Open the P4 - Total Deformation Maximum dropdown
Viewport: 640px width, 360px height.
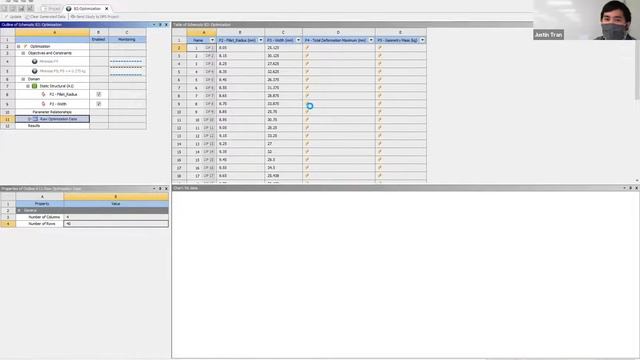(x=371, y=40)
